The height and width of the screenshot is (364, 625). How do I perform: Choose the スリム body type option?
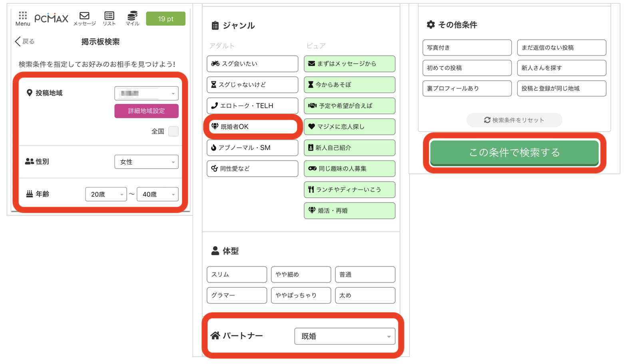click(x=237, y=275)
